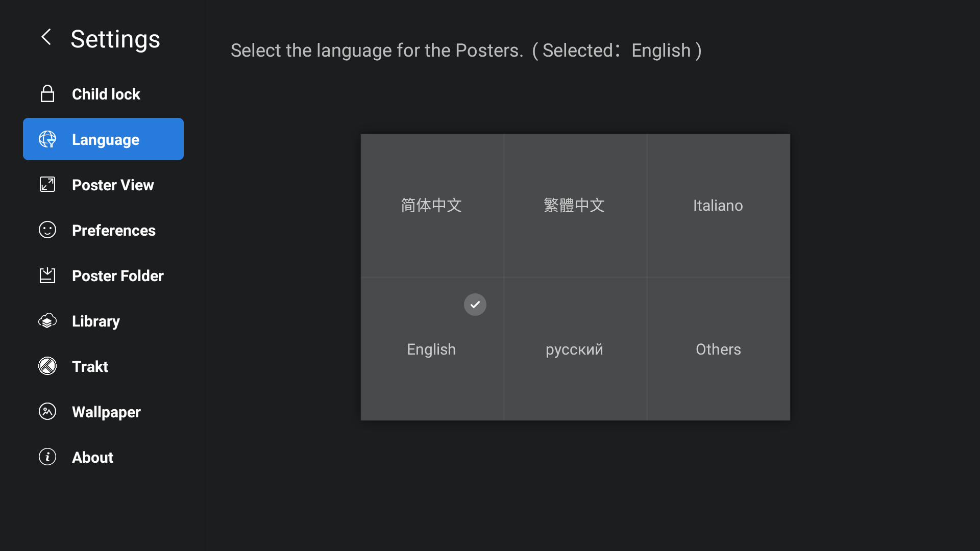Click the Language globe icon
The height and width of the screenshot is (551, 980).
click(x=47, y=139)
